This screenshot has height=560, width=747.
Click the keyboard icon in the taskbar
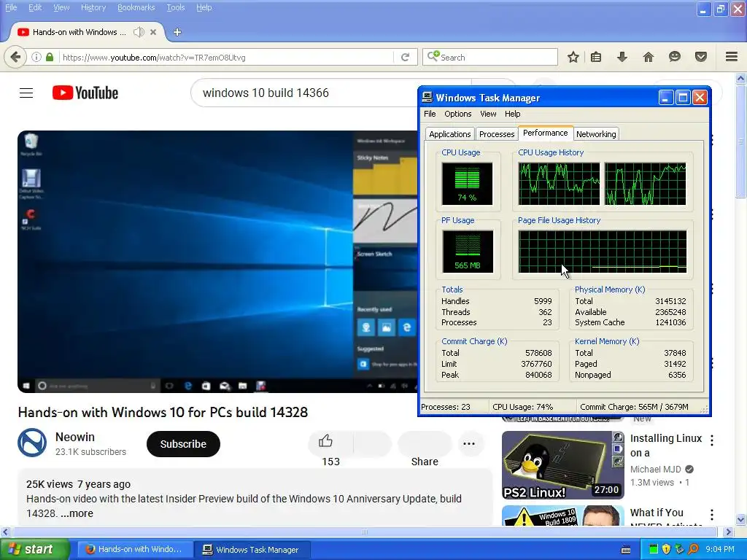point(626,550)
